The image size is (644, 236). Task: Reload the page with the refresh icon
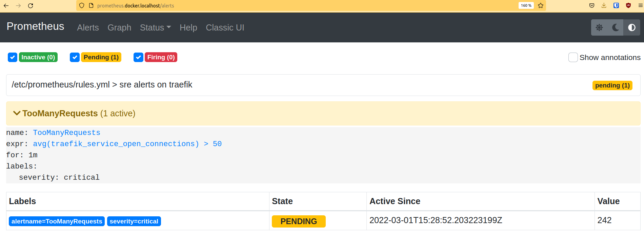point(31,5)
